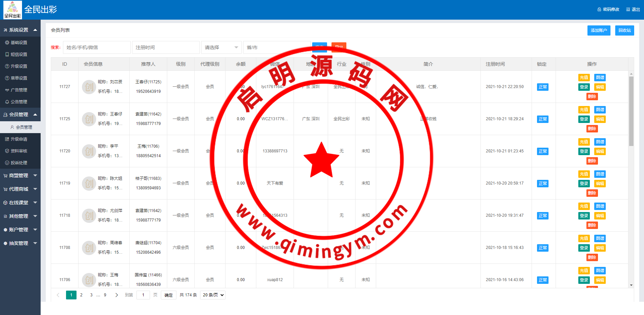Toggle 正常 lock status for member 11727
This screenshot has height=315, width=644.
pos(542,87)
